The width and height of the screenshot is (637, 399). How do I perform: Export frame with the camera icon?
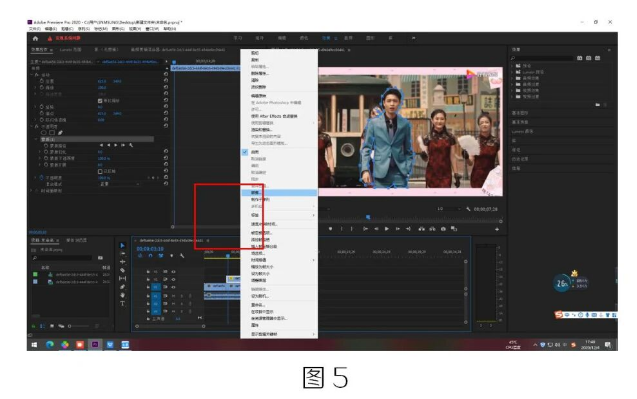(x=443, y=229)
